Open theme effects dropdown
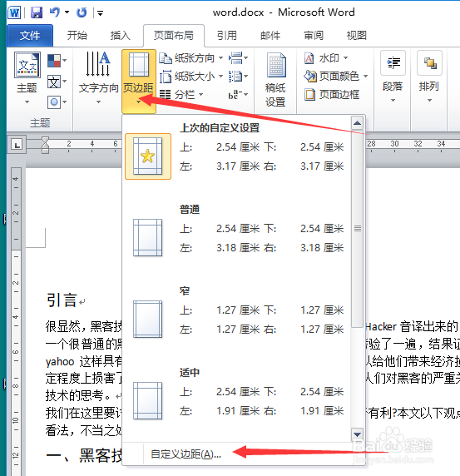This screenshot has height=476, width=460. (x=57, y=102)
